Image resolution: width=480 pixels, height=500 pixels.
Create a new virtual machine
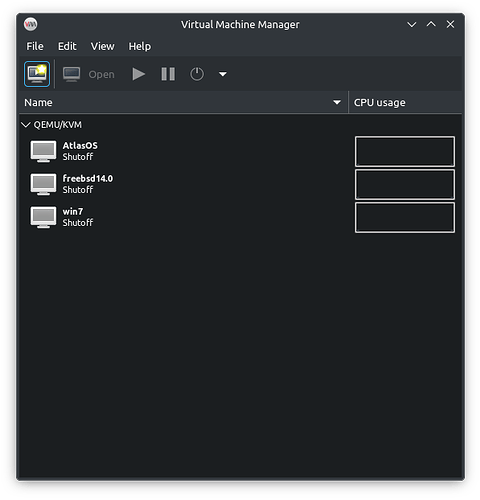click(x=37, y=74)
